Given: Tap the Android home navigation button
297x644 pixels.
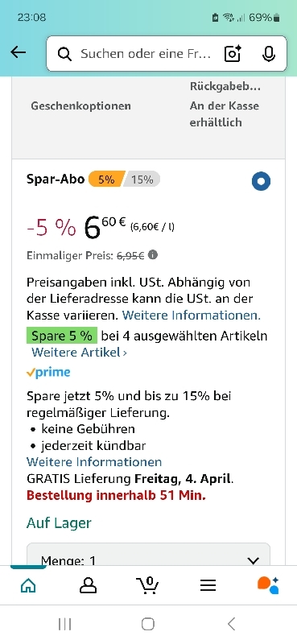Looking at the screenshot, I should point(148,625).
